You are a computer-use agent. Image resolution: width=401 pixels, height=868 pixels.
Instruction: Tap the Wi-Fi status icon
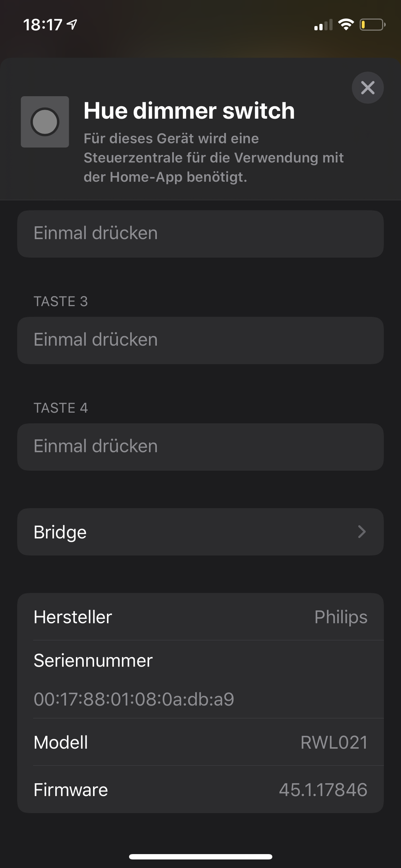pyautogui.click(x=345, y=25)
